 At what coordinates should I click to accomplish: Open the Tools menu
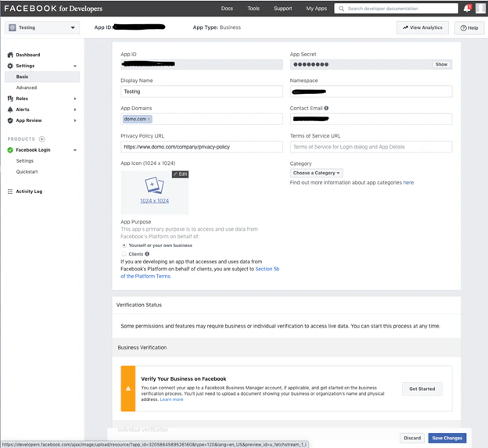coord(253,9)
